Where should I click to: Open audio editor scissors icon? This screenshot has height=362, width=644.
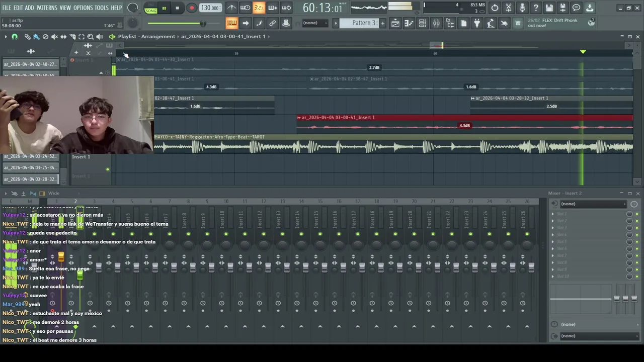(x=509, y=8)
